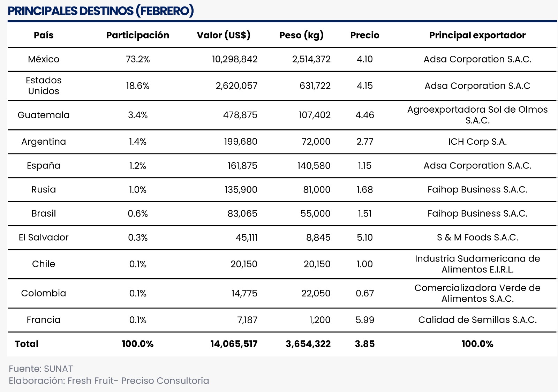Click the 'PRINCIPALES DESTINOS (FEBRERO)' title
Viewport: 558px width, 392px height.
click(x=100, y=11)
